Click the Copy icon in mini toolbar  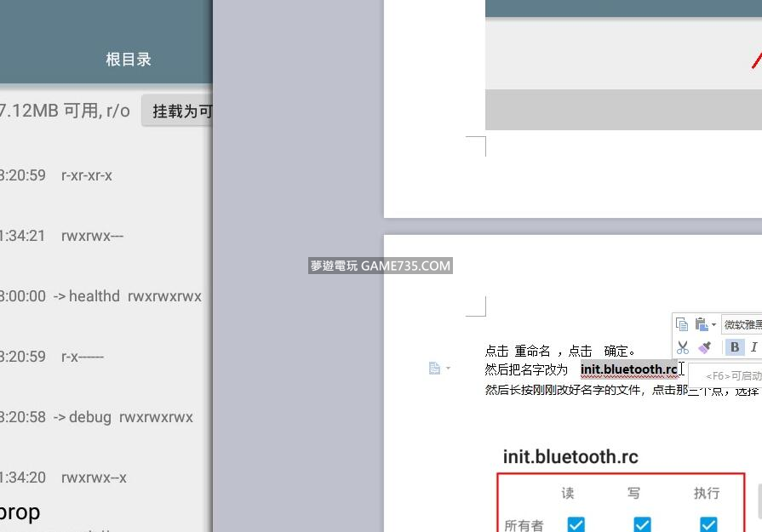(682, 324)
